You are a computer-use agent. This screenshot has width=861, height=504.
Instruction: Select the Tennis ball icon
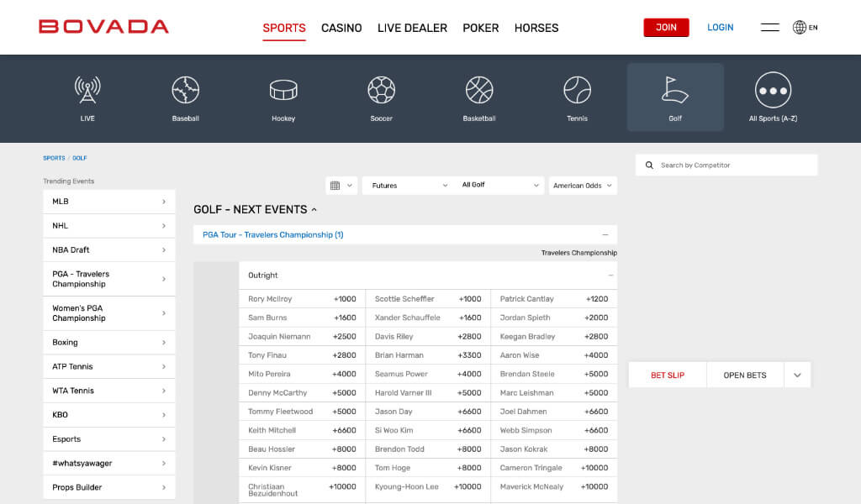(577, 90)
